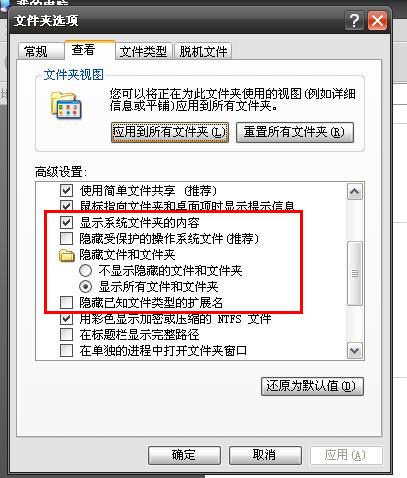Enable 在标题栏显示完整路径 checkbox
407x478 pixels.
(x=66, y=334)
